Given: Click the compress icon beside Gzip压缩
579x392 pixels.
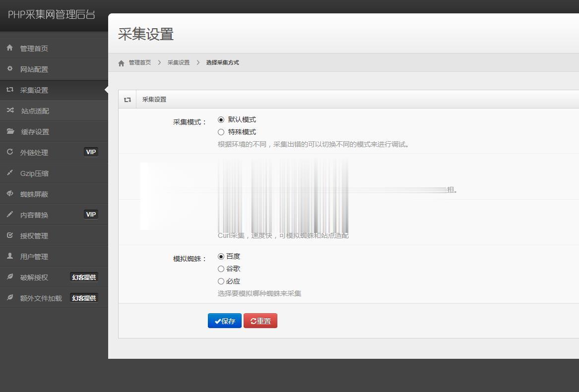Looking at the screenshot, I should (10, 172).
